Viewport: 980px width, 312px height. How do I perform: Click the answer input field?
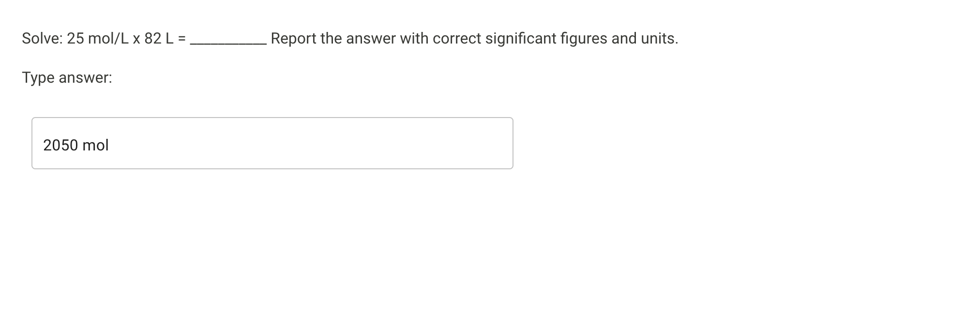(x=271, y=143)
